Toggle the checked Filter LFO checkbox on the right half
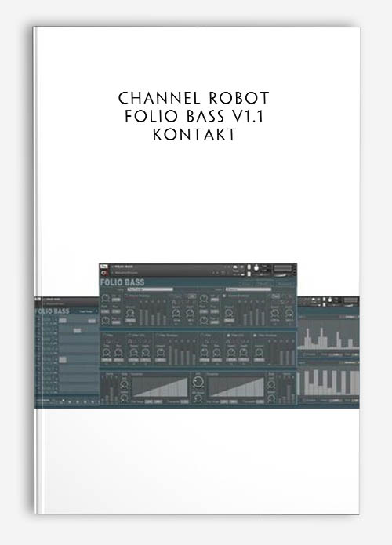This screenshot has width=392, height=545. click(229, 336)
